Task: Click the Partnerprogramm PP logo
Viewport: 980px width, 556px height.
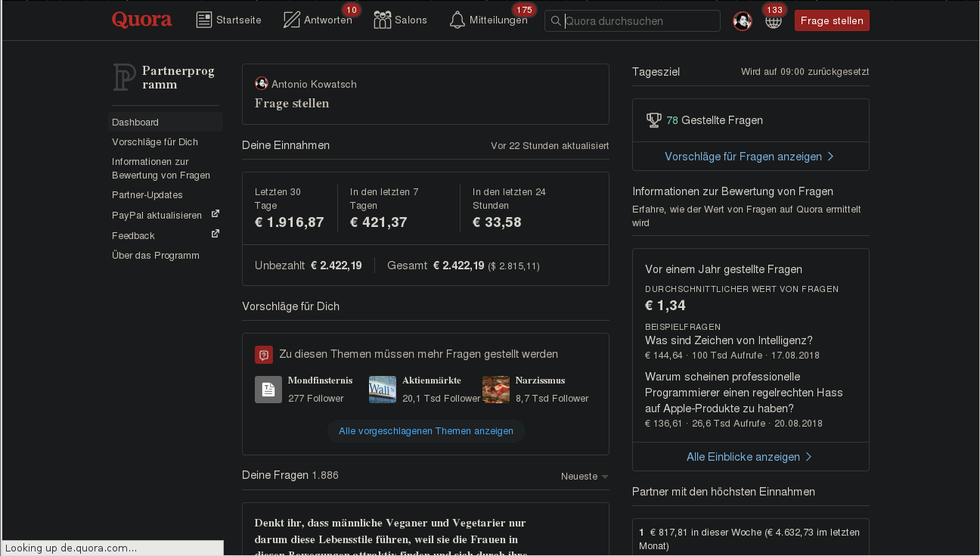Action: click(124, 77)
